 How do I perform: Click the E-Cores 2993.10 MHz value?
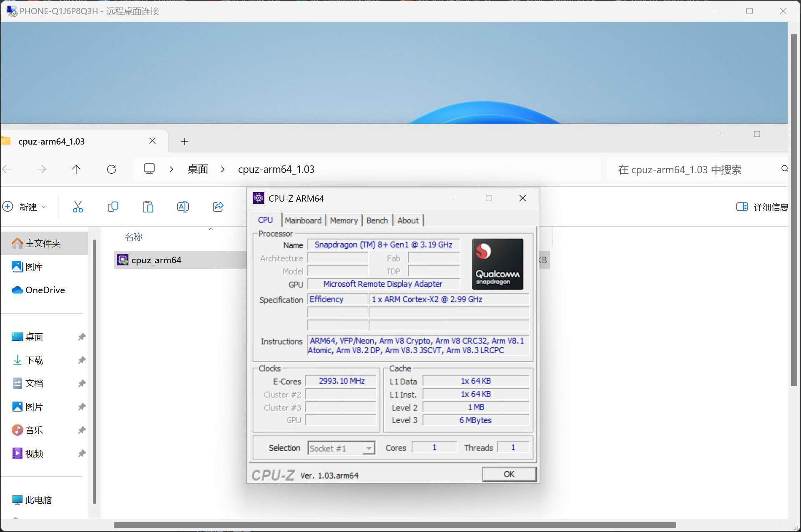[341, 381]
